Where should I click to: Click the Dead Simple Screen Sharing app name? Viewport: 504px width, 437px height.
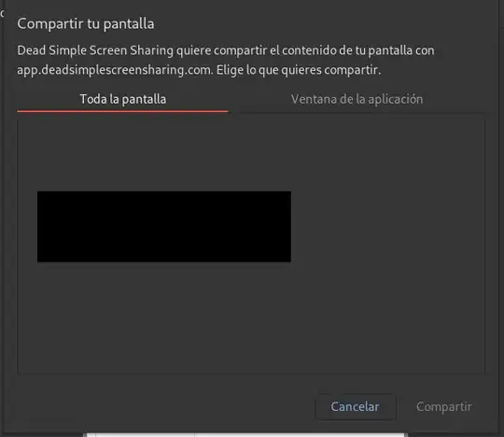(x=95, y=50)
